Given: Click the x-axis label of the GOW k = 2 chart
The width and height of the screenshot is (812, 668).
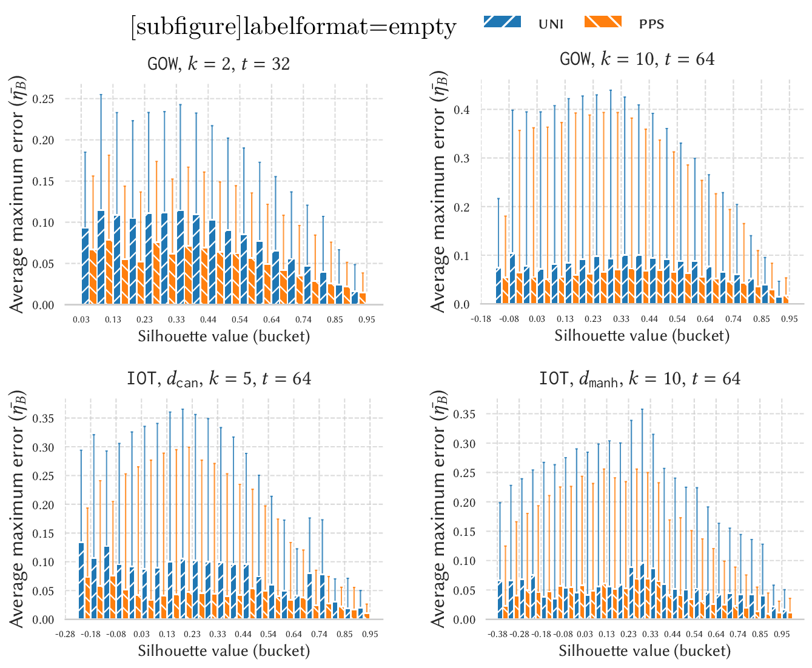Looking at the screenshot, I should [224, 336].
